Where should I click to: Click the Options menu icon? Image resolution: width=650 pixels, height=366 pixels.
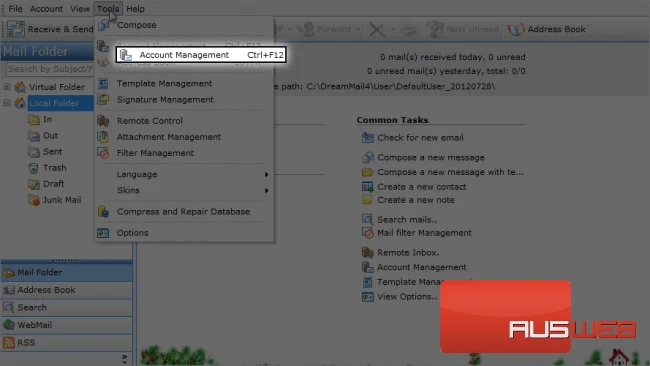coord(103,233)
